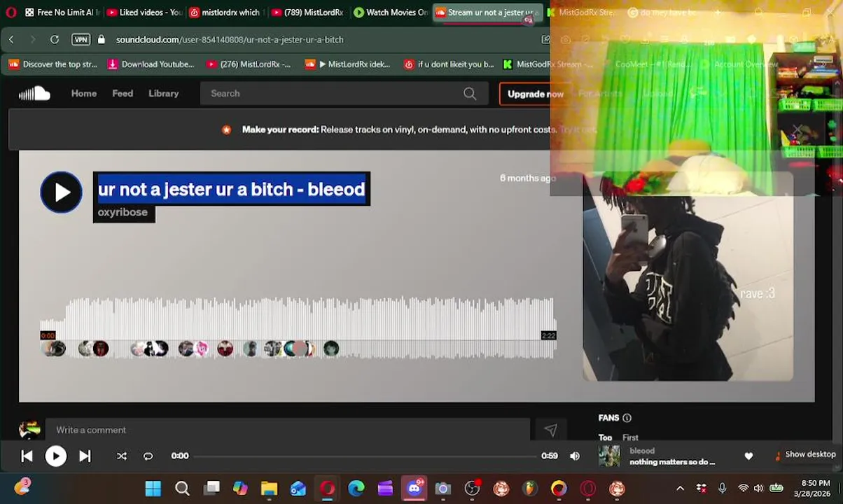Click the bleood artist name in player
Image resolution: width=843 pixels, height=504 pixels.
click(642, 451)
